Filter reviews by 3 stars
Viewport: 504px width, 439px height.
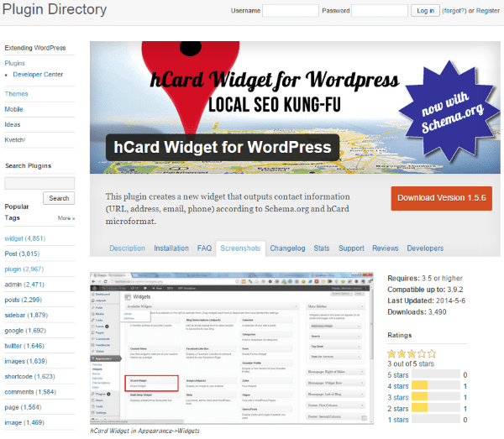398,398
